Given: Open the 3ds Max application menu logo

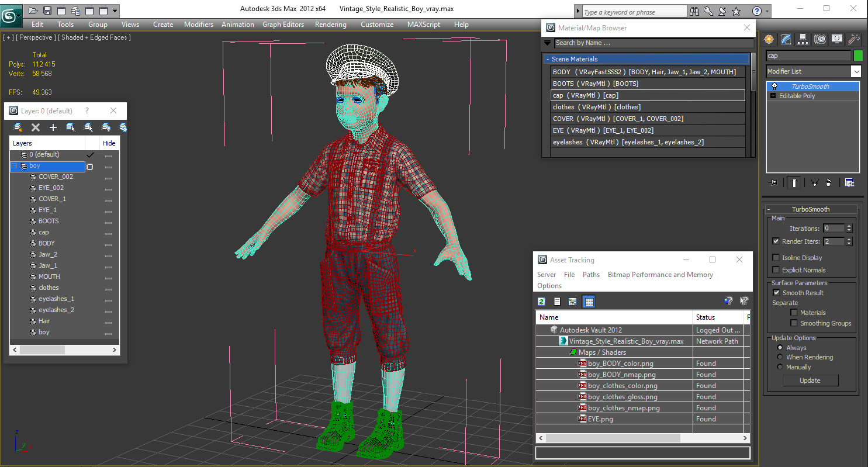Looking at the screenshot, I should point(11,15).
